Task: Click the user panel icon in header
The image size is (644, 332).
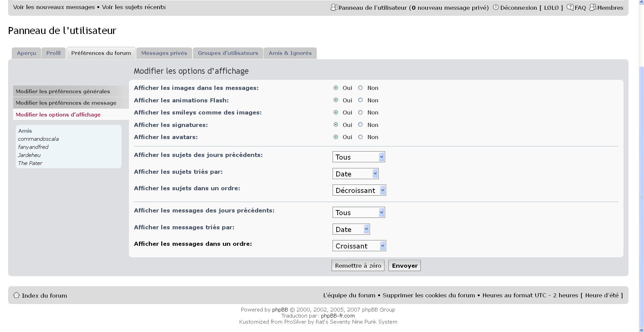Action: point(334,7)
